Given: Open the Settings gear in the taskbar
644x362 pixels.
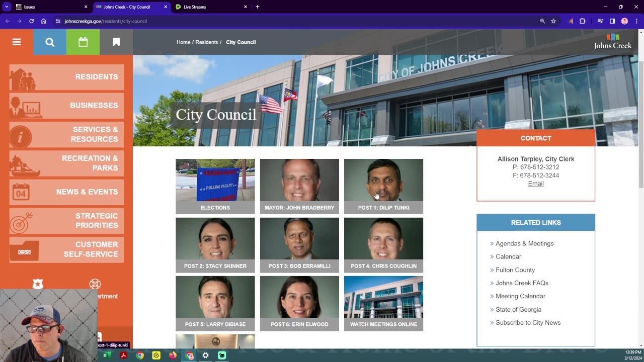Looking at the screenshot, I should [x=205, y=355].
